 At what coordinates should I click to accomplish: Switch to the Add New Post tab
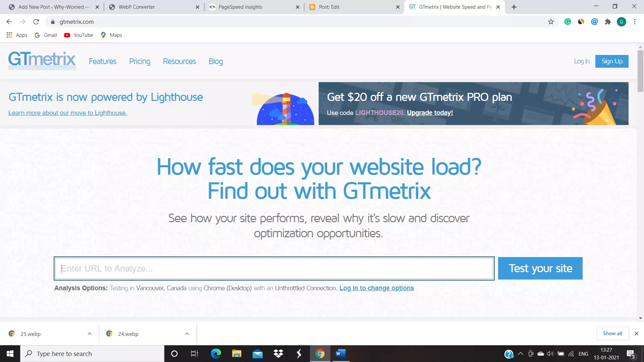point(54,7)
